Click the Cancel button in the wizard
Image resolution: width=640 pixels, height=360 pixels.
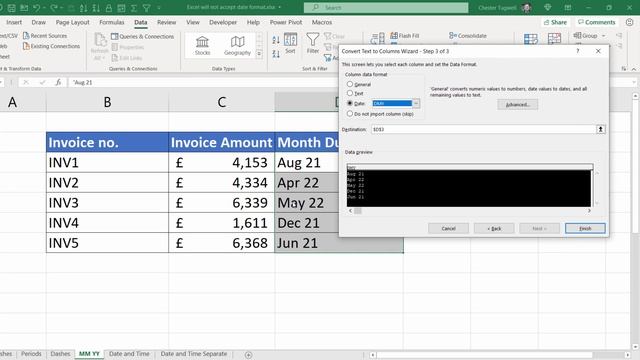coord(448,229)
